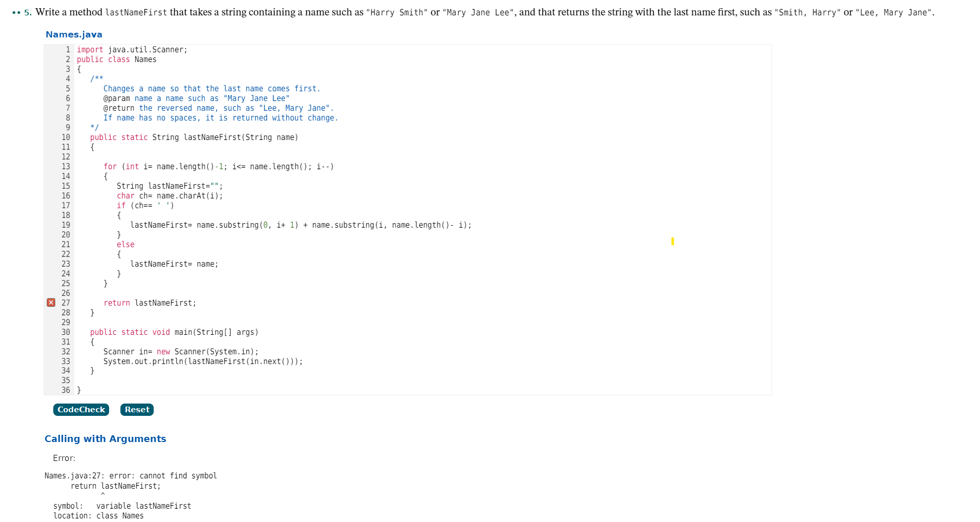
Task: Click the System.out.println call in main
Action: point(203,361)
